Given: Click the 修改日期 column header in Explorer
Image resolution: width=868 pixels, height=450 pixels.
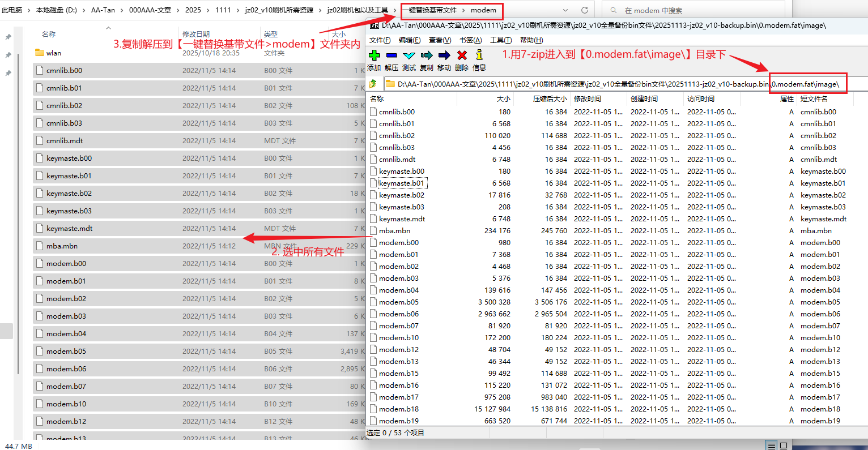Looking at the screenshot, I should [196, 34].
